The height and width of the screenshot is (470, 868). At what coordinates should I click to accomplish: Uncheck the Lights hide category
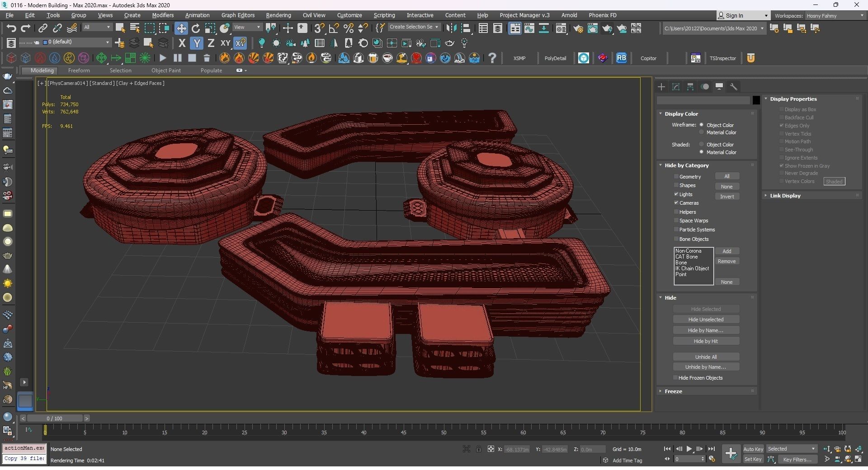pos(676,194)
